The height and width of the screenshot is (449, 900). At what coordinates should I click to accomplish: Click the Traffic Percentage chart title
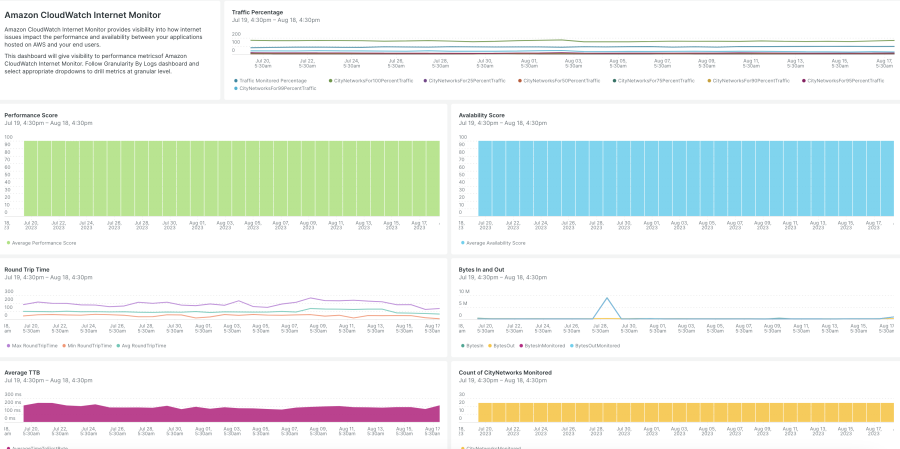[257, 12]
